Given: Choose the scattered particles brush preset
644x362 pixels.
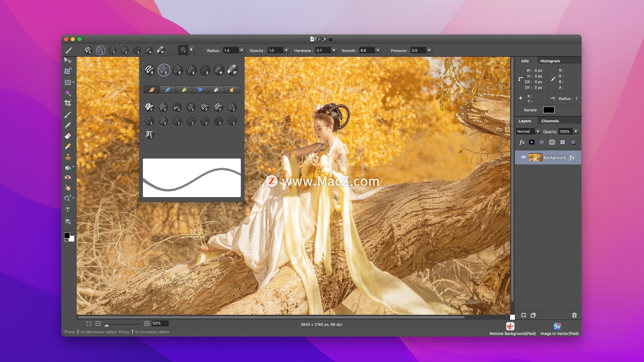Looking at the screenshot, I should click(x=191, y=107).
